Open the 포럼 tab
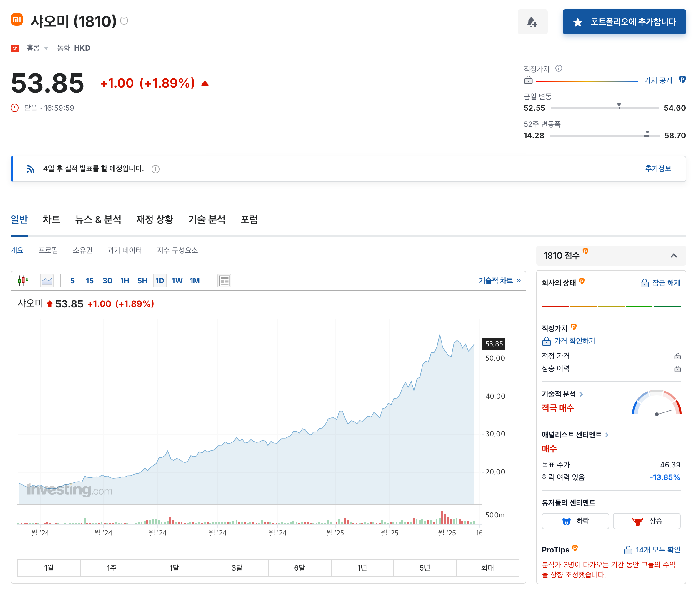The height and width of the screenshot is (595, 700). [249, 219]
